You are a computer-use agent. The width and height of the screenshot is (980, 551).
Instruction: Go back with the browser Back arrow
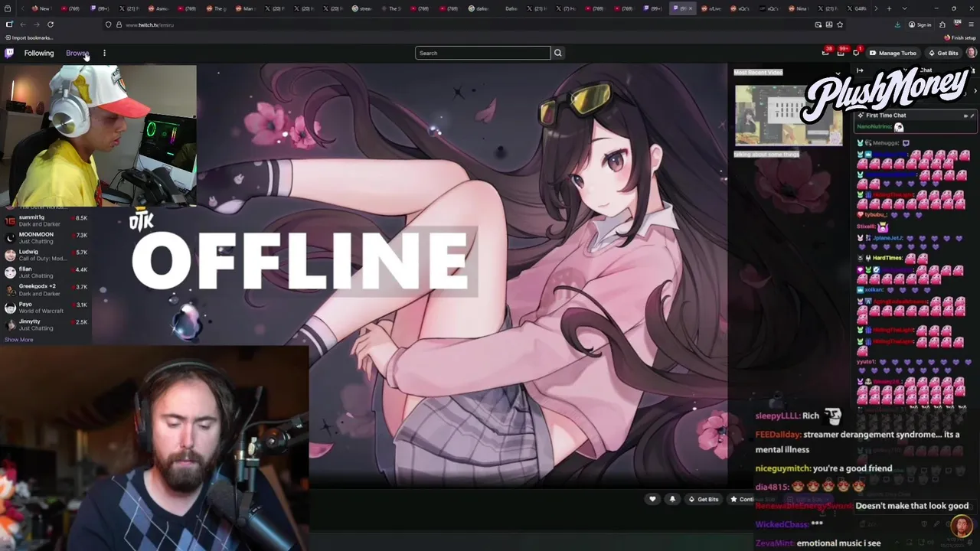coord(23,24)
